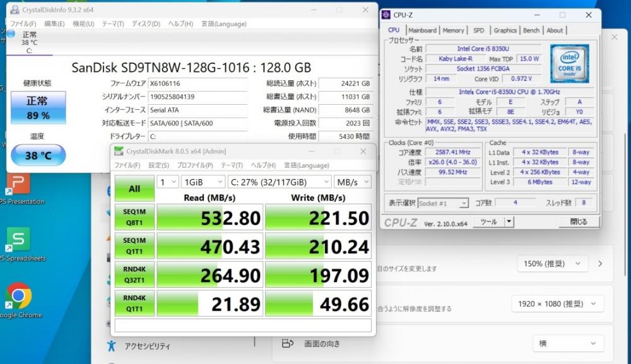Image resolution: width=631 pixels, height=364 pixels.
Task: Run the SEQ1M Q8T1 test
Action: [134, 217]
